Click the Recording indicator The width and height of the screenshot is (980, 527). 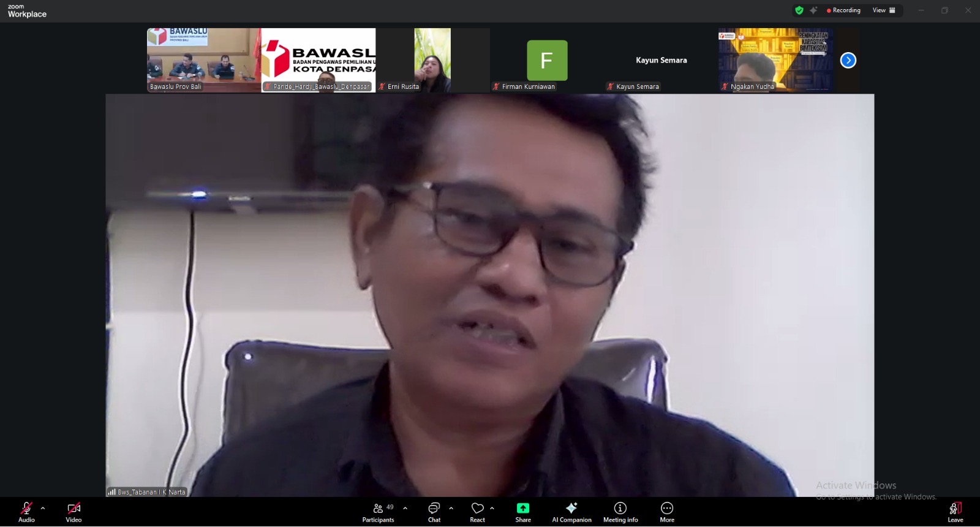click(843, 10)
